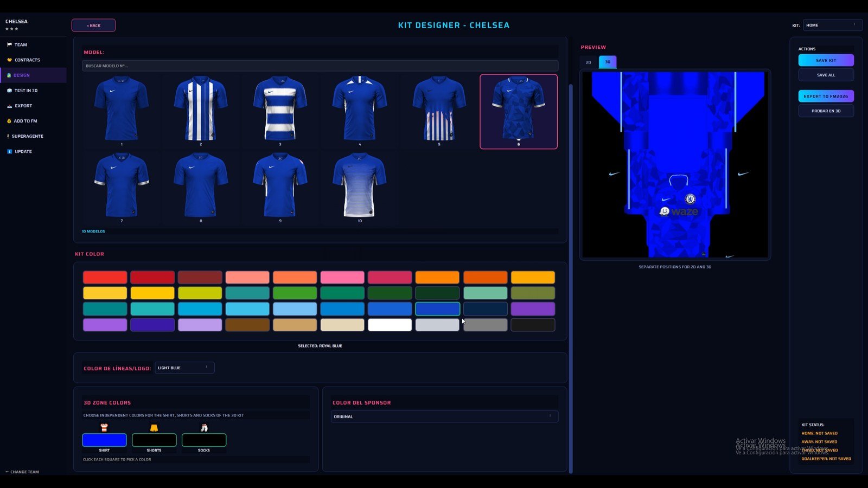
Task: Click the Superagente icon in sidebar
Action: [x=8, y=136]
